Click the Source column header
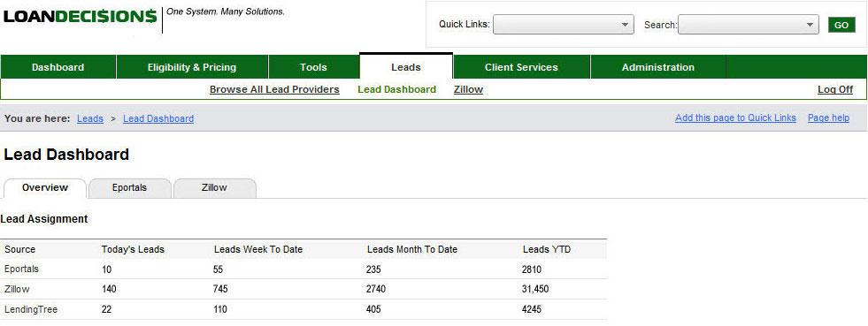The height and width of the screenshot is (326, 868). 20,250
